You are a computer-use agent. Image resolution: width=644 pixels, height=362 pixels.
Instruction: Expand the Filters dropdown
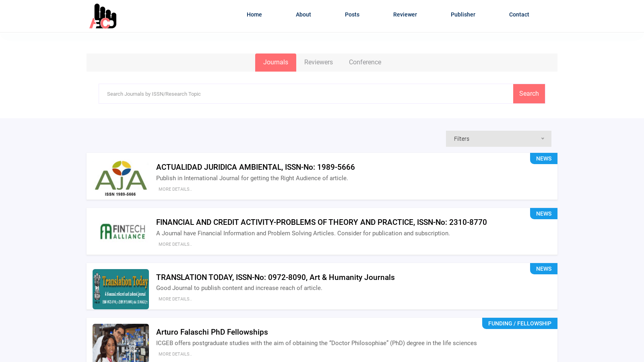pos(498,139)
